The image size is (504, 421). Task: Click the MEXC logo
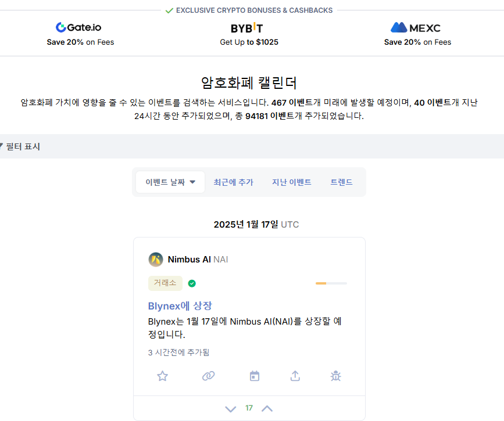coord(415,28)
